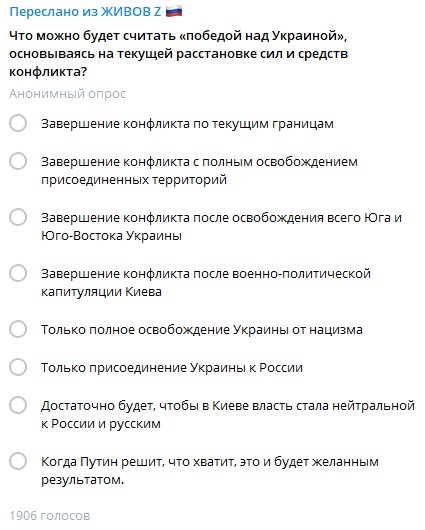Mark radio circle for 'Юга и Юго-Востока Украины'
This screenshot has width=425, height=530.
pyautogui.click(x=18, y=217)
